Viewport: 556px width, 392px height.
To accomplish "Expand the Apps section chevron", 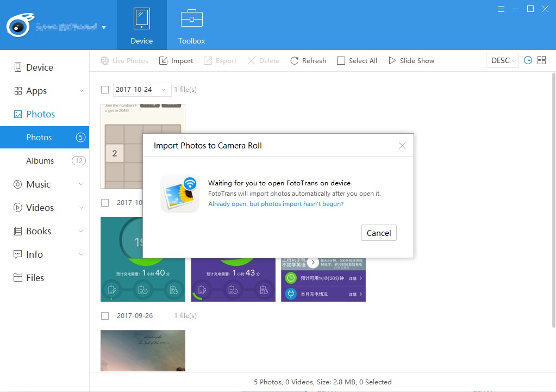I will click(81, 91).
